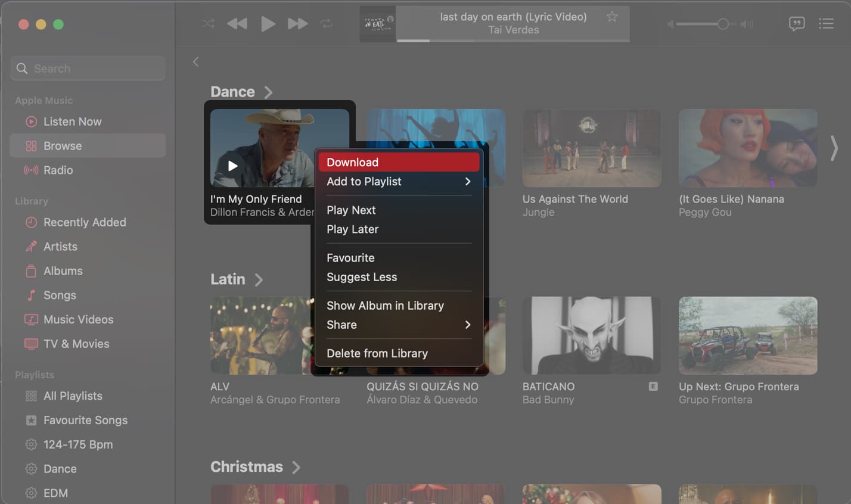Click in the Search field
The image size is (851, 504).
(x=88, y=69)
